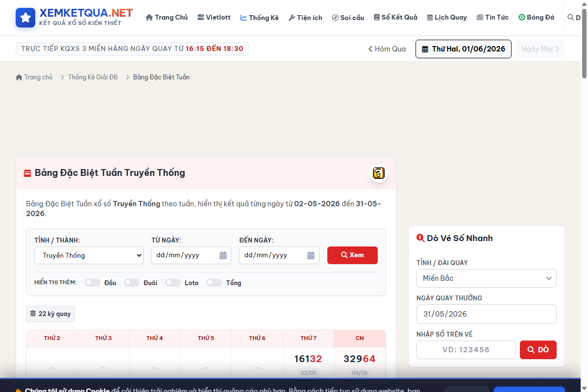The image size is (588, 392).
Task: Click the Dò Vé Số Nhanh heading icon
Action: [420, 238]
